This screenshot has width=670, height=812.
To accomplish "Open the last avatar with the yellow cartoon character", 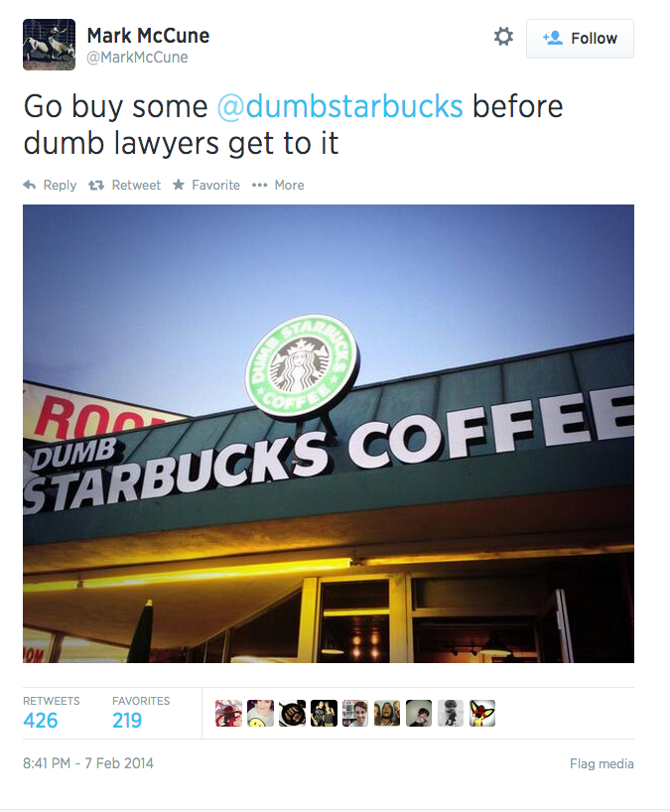I will click(482, 713).
